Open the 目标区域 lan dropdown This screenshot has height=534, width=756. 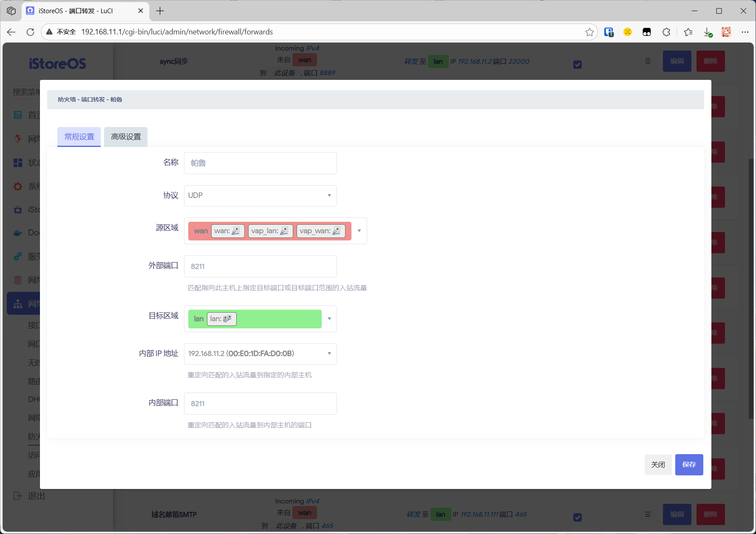(x=329, y=319)
